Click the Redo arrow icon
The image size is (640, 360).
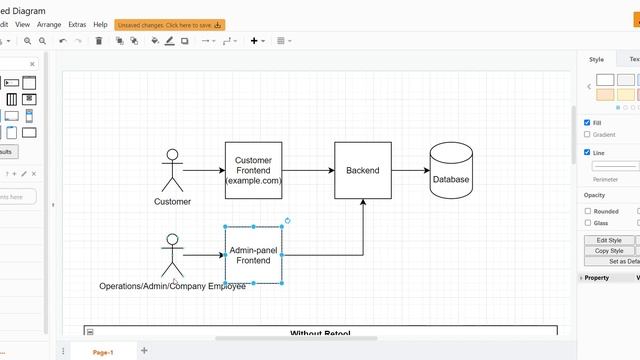[x=78, y=41]
